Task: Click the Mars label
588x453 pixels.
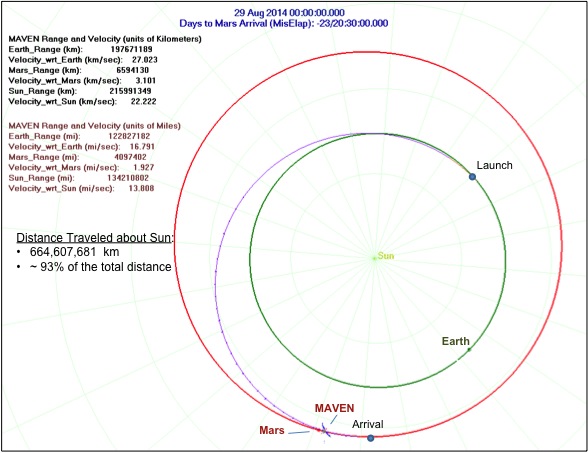Action: pyautogui.click(x=272, y=430)
